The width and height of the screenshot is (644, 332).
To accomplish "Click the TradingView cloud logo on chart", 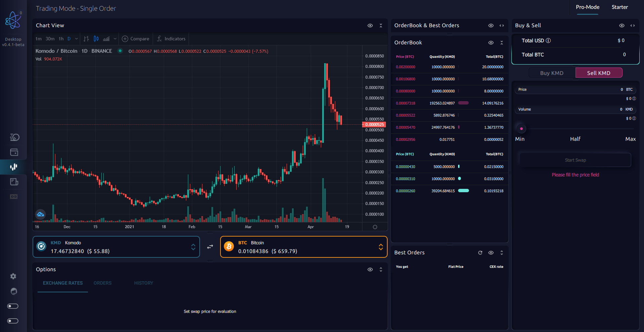I will tap(41, 214).
